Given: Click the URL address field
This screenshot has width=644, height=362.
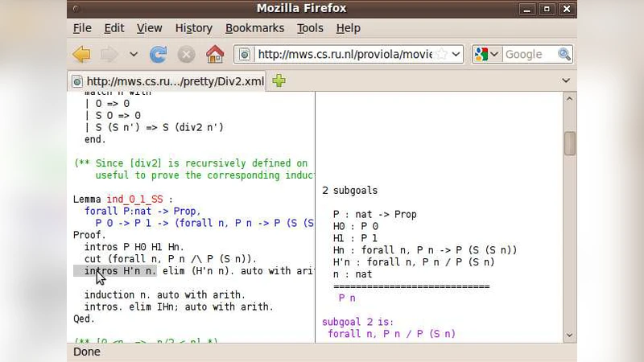Looking at the screenshot, I should click(345, 54).
